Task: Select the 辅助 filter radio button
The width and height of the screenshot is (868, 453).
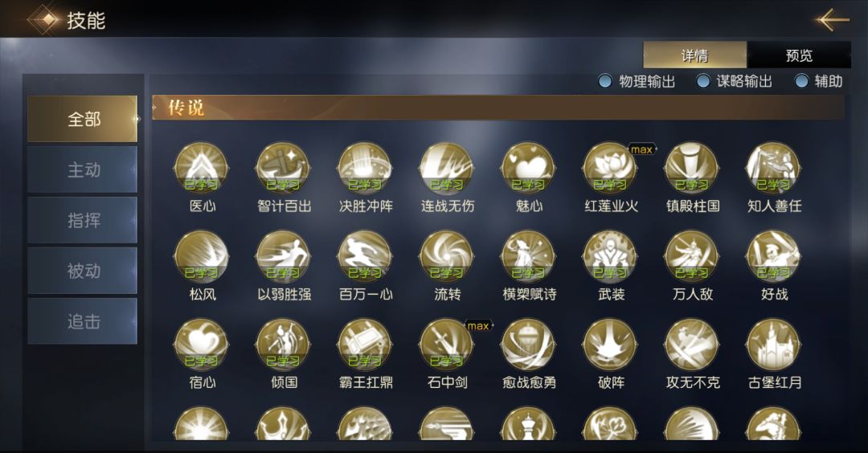Action: (801, 81)
